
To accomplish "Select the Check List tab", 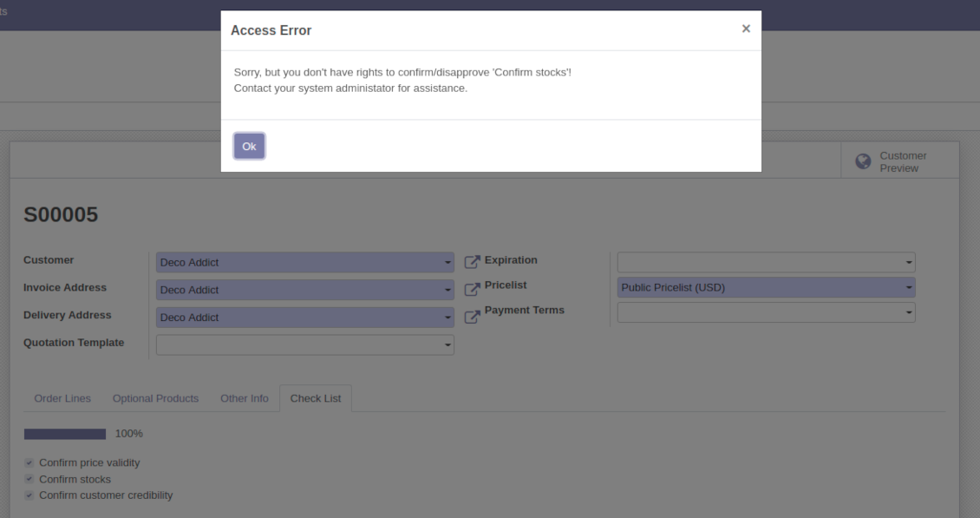I will pyautogui.click(x=315, y=398).
